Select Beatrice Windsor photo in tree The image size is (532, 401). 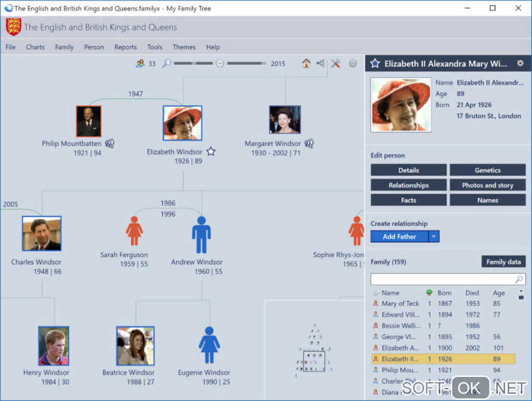tap(136, 346)
